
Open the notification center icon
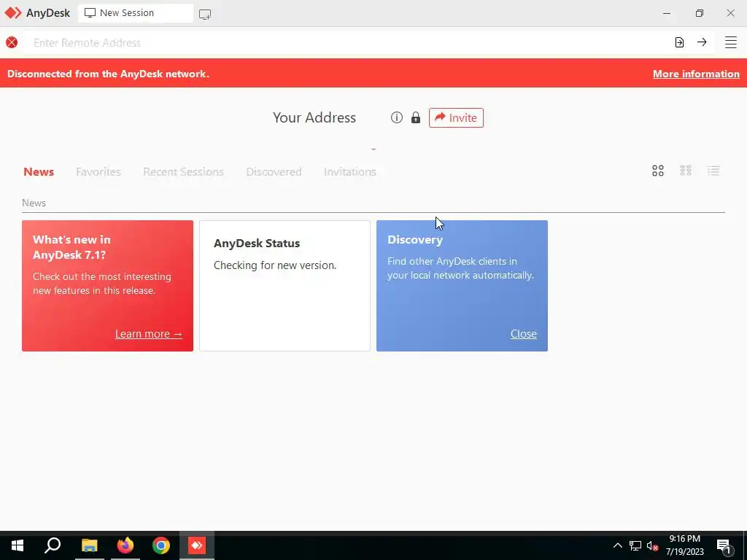724,546
